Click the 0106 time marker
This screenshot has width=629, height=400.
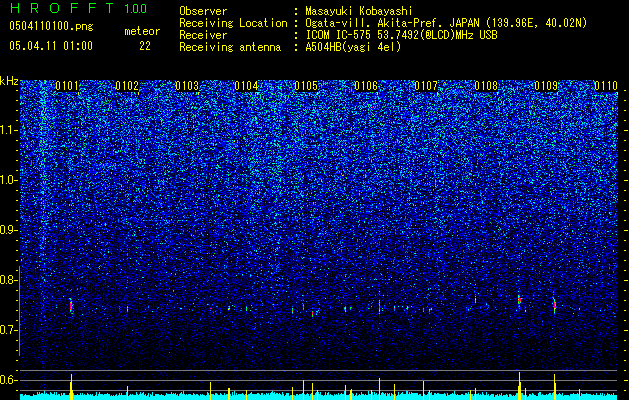(366, 86)
